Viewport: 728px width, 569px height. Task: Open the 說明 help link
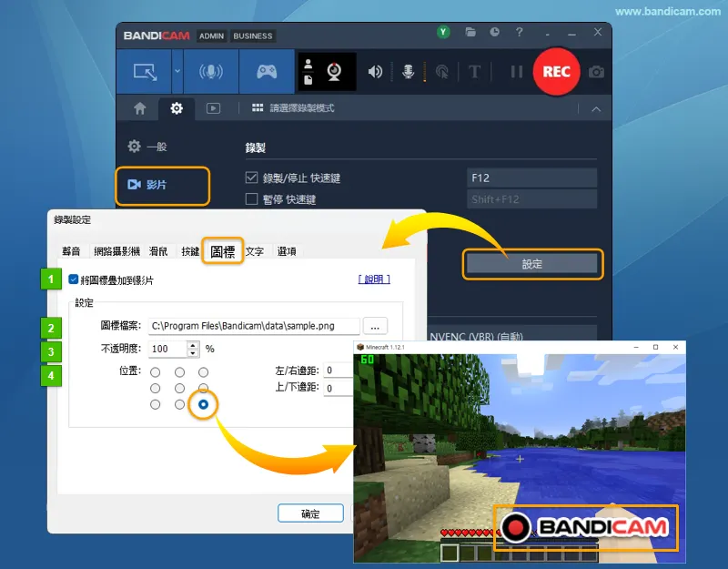pos(374,279)
